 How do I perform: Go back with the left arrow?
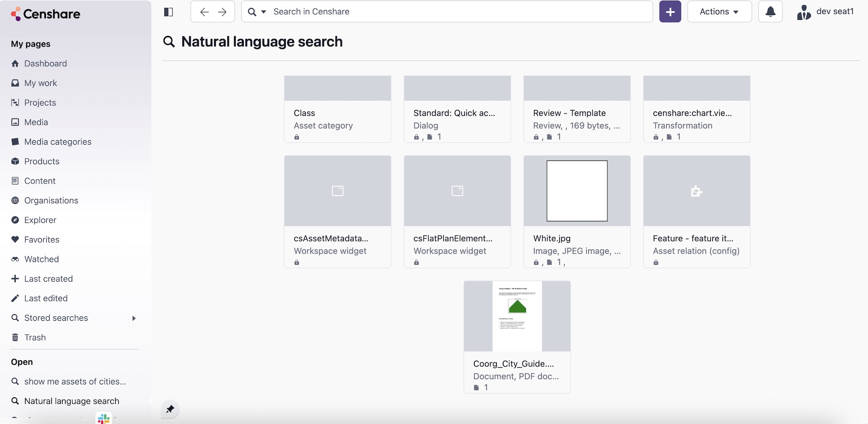[x=204, y=12]
